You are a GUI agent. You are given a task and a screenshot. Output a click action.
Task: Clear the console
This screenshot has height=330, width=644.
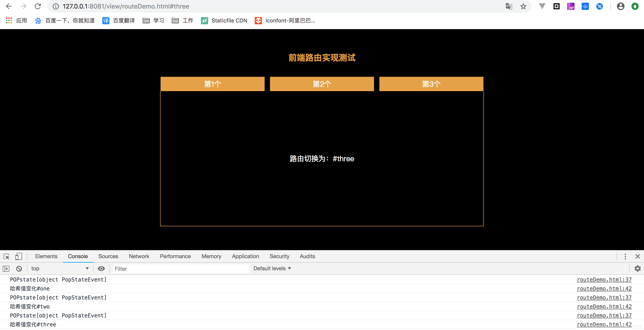coord(19,269)
